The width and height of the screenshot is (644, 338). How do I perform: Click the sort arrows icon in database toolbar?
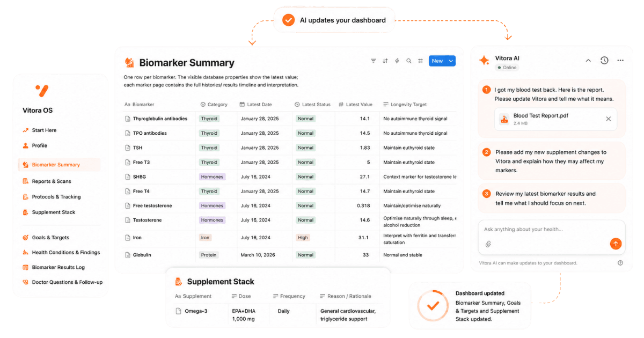pyautogui.click(x=385, y=61)
